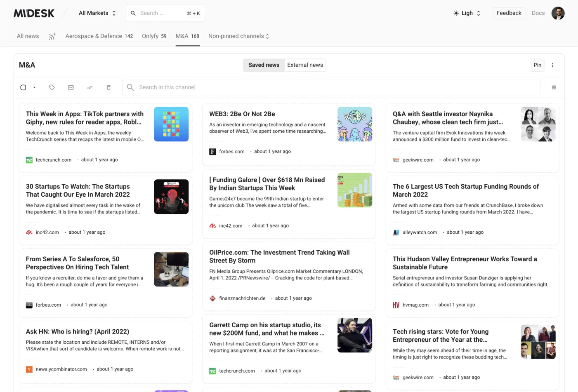This screenshot has width=578, height=392.
Task: Click the Seattle investor portraits thumbnail
Action: (x=538, y=124)
